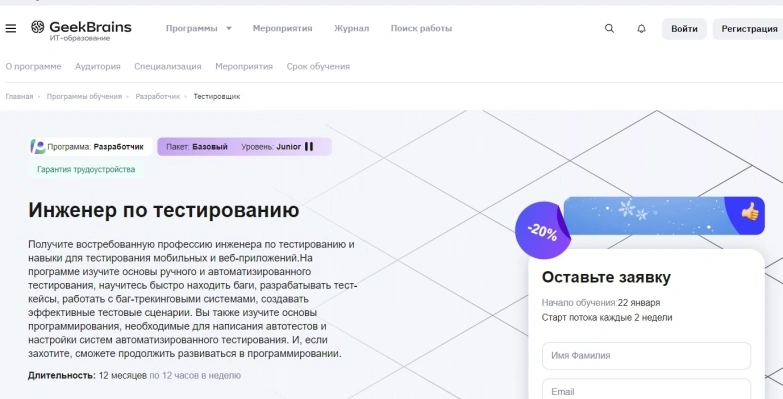The width and height of the screenshot is (783, 399).
Task: Switch to Специализация tab
Action: tap(168, 66)
